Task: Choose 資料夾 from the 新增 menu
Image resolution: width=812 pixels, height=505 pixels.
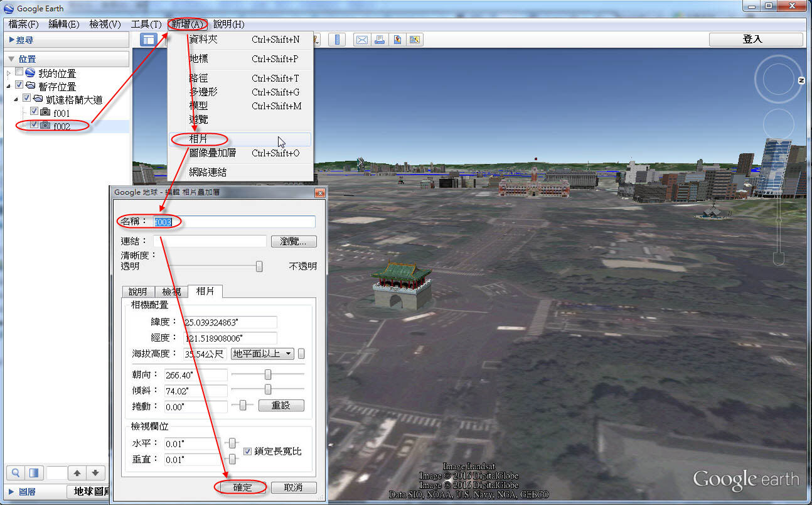Action: click(240, 39)
